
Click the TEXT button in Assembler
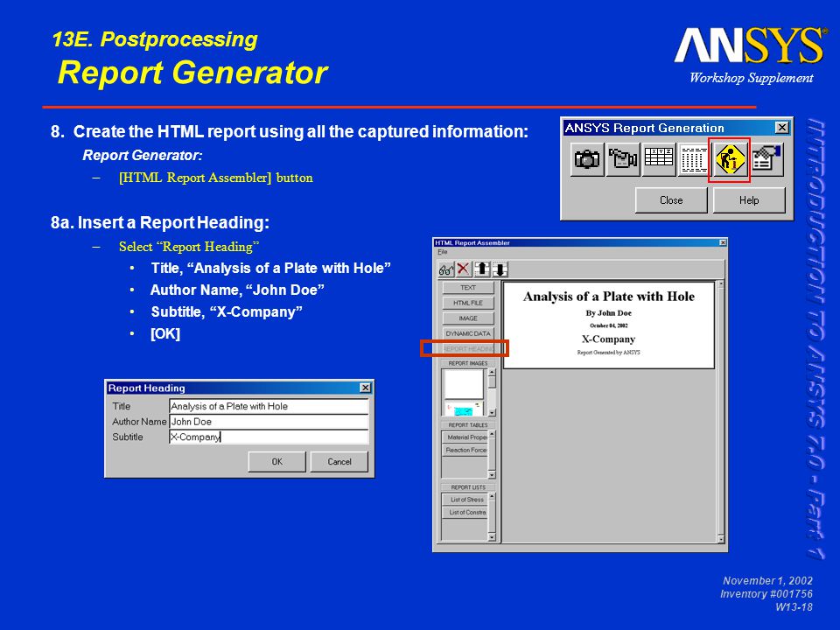468,288
